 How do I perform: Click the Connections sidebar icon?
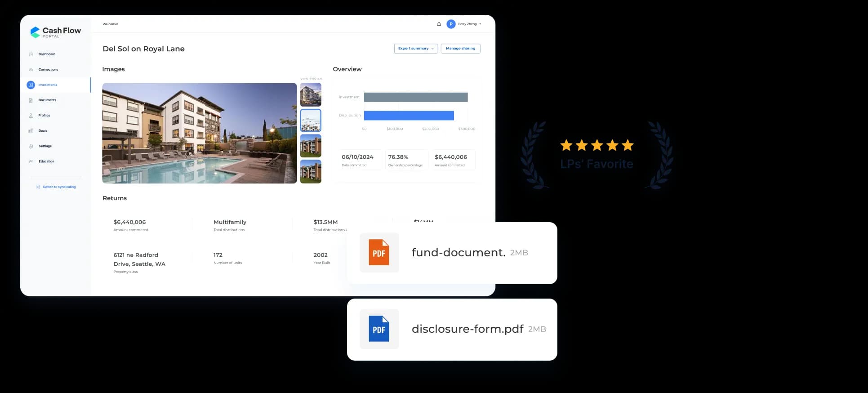coord(31,70)
